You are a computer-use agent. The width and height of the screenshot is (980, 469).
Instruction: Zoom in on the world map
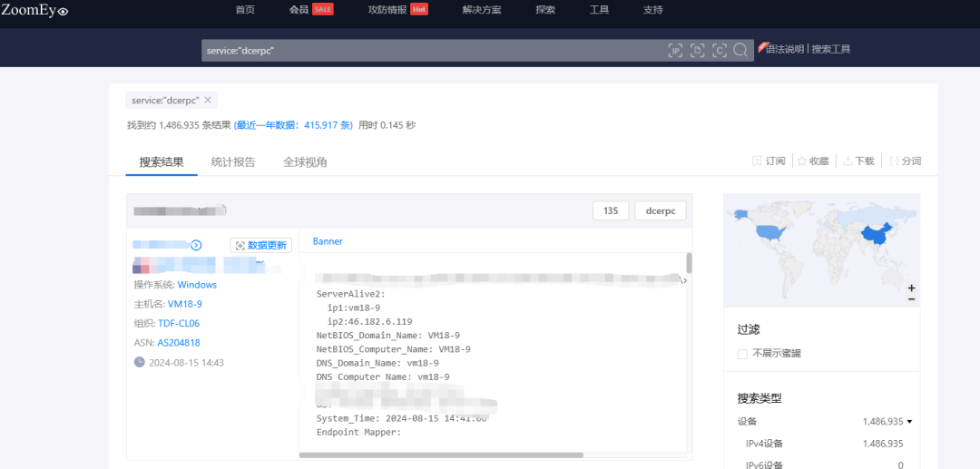(911, 288)
